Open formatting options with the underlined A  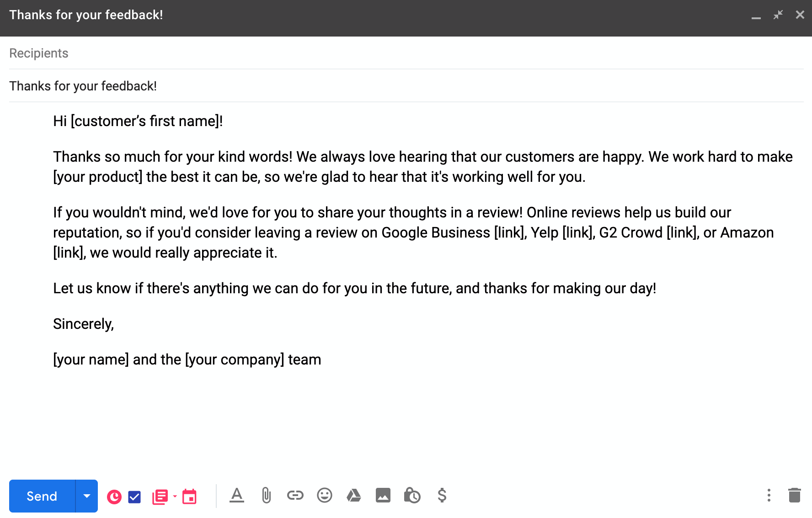(236, 496)
